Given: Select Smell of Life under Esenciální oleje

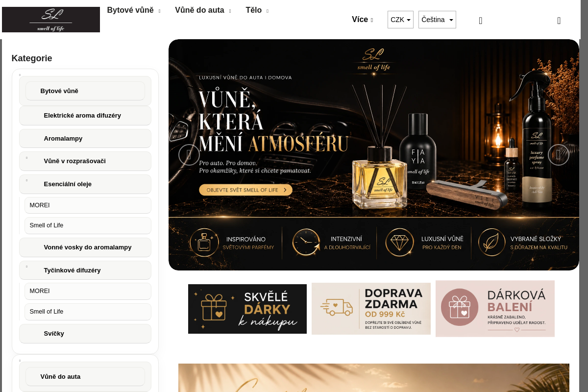Looking at the screenshot, I should coord(88,225).
